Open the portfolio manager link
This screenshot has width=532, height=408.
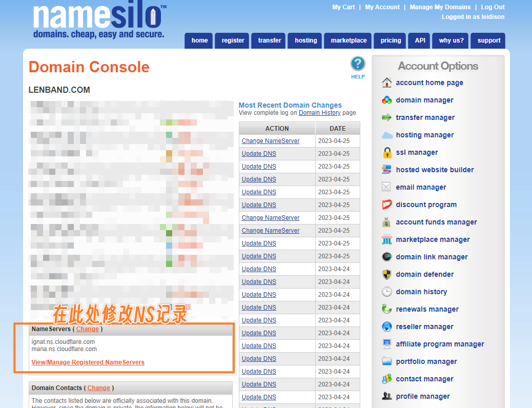(x=426, y=361)
